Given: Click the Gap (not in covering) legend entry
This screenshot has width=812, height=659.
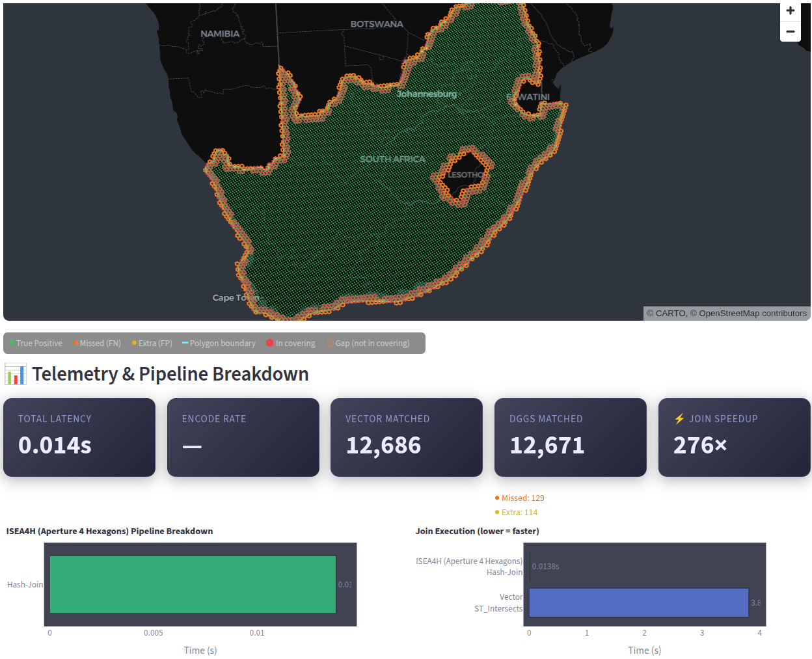Looking at the screenshot, I should point(368,343).
